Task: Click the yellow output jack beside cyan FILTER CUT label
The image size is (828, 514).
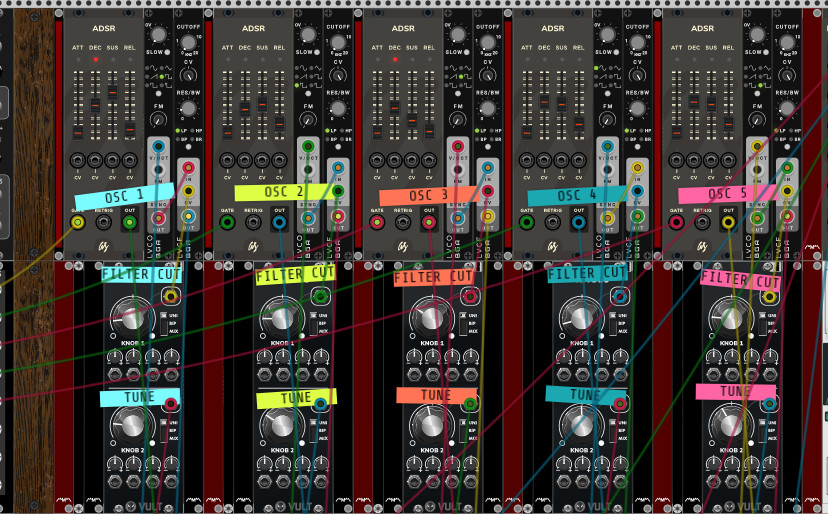Action: click(x=170, y=296)
